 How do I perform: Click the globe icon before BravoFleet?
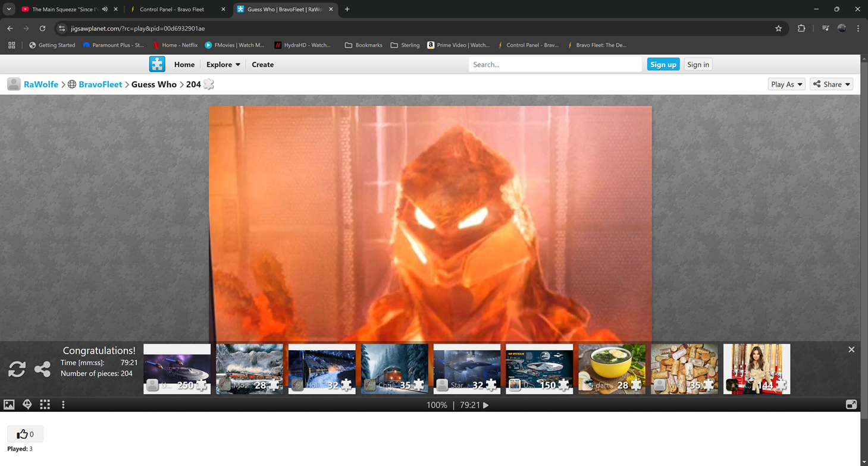point(72,84)
